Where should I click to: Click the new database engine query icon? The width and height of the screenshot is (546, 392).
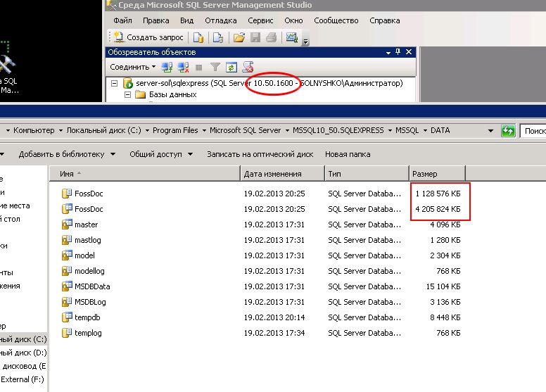[x=198, y=37]
